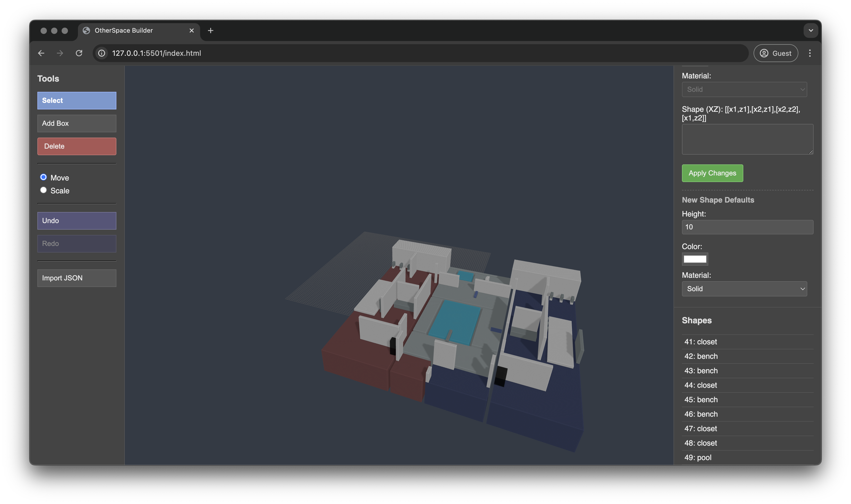Expand the tab search chevron button
The height and width of the screenshot is (504, 851).
(810, 31)
